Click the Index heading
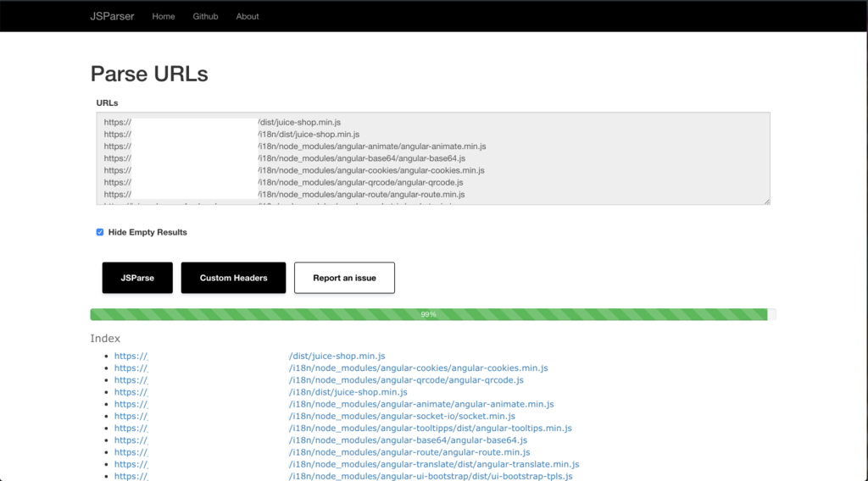 105,339
